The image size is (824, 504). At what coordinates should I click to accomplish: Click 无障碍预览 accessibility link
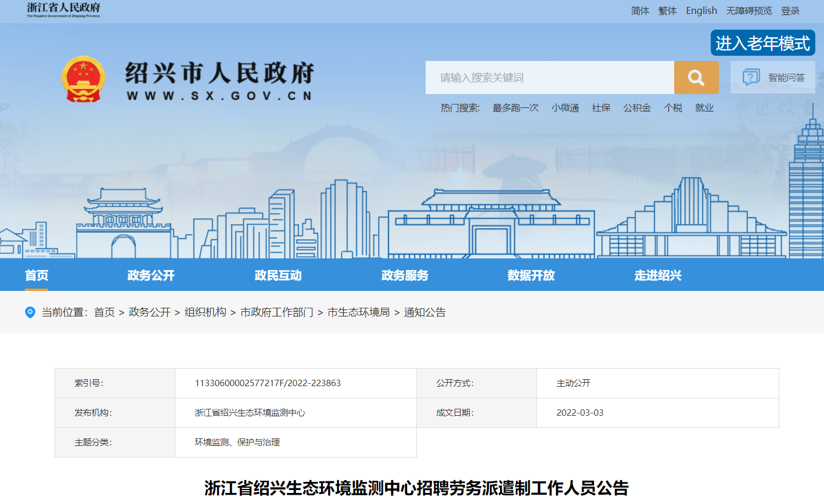click(x=749, y=11)
